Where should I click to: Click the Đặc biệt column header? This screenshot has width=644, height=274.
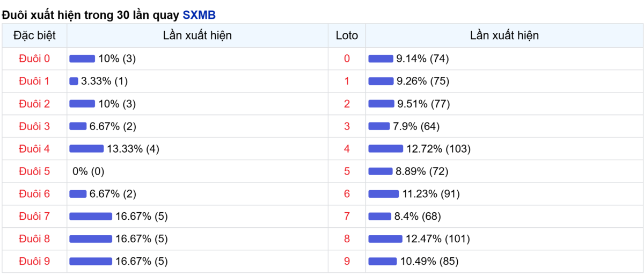pos(34,36)
